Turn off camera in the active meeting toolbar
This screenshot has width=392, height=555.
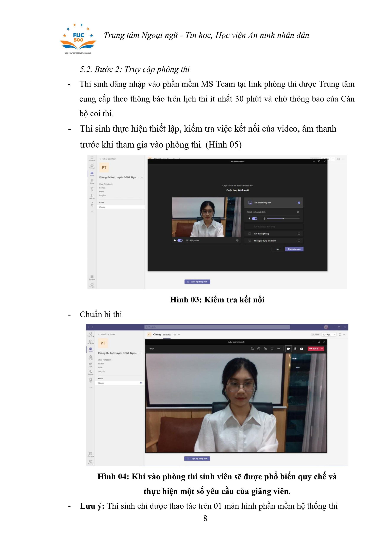(288, 349)
